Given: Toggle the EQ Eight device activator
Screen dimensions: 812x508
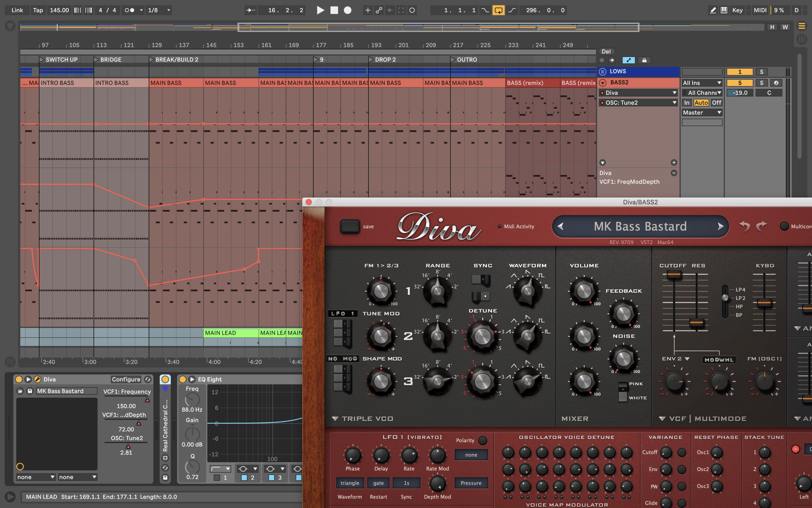Looking at the screenshot, I should pos(182,379).
